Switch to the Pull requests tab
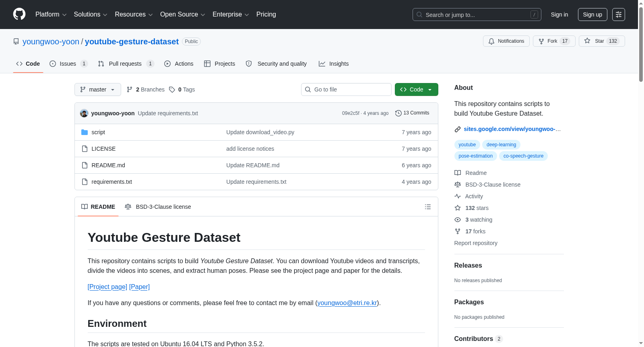644x347 pixels. click(126, 64)
